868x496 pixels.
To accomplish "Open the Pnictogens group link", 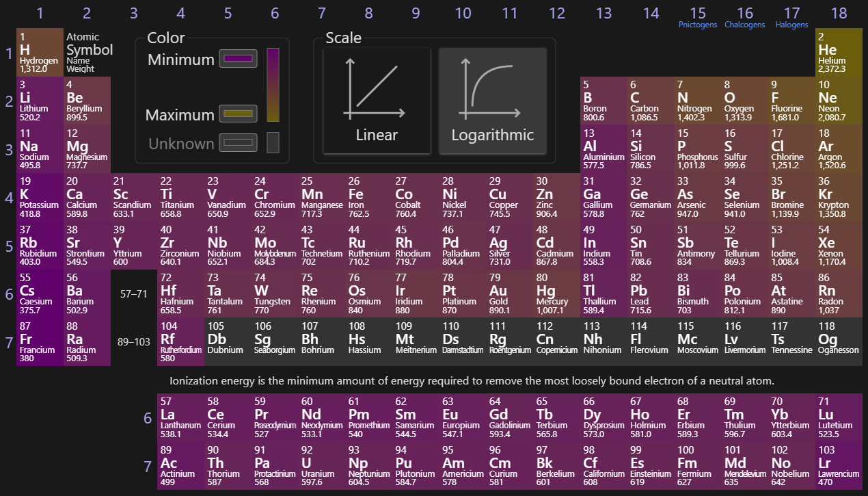I will tap(697, 25).
